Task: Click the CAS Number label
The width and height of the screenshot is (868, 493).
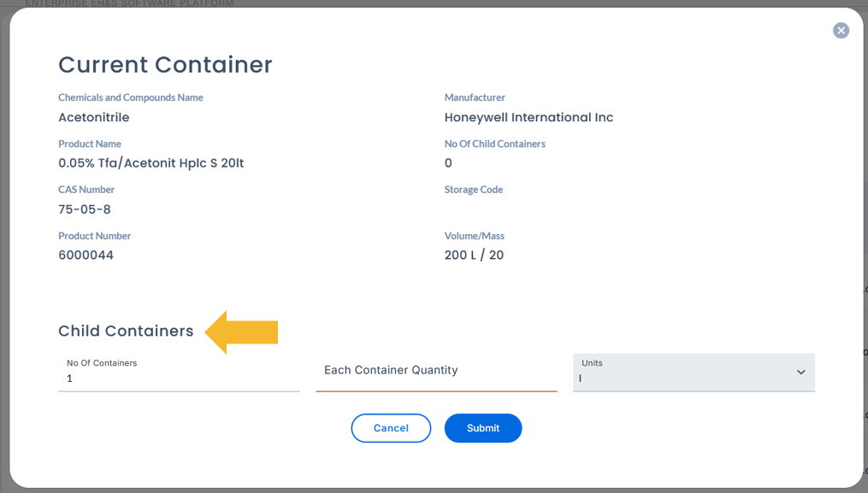Action: (86, 189)
